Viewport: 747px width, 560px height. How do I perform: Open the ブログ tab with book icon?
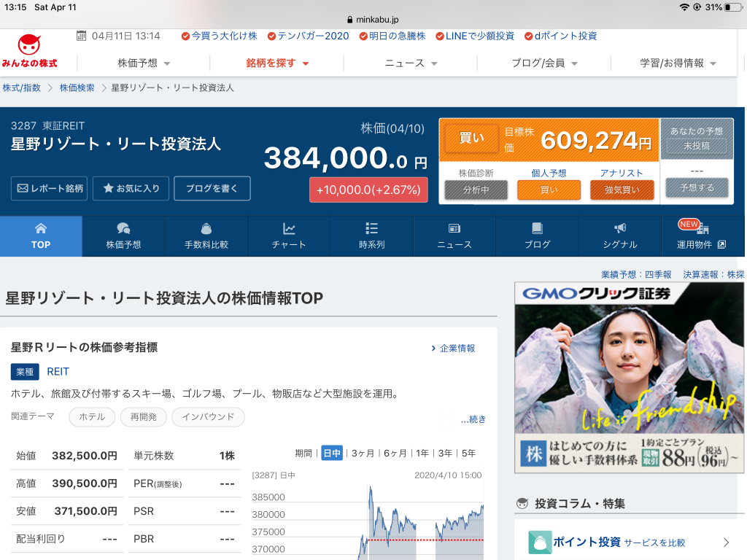coord(537,236)
